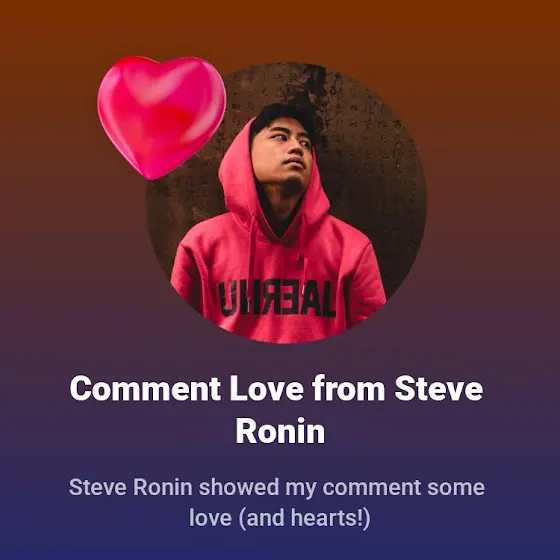Open Steve Ronin's circular profile picture

tap(286, 203)
